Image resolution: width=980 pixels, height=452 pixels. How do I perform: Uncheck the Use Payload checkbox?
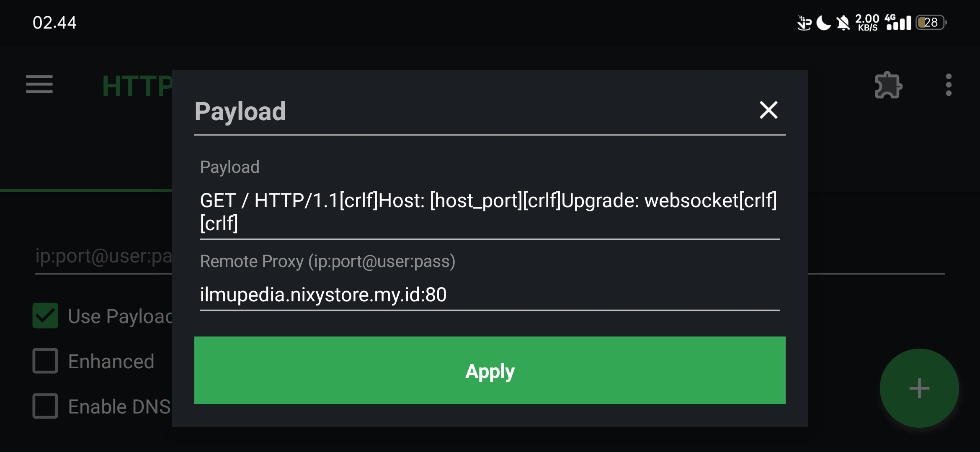pyautogui.click(x=45, y=316)
